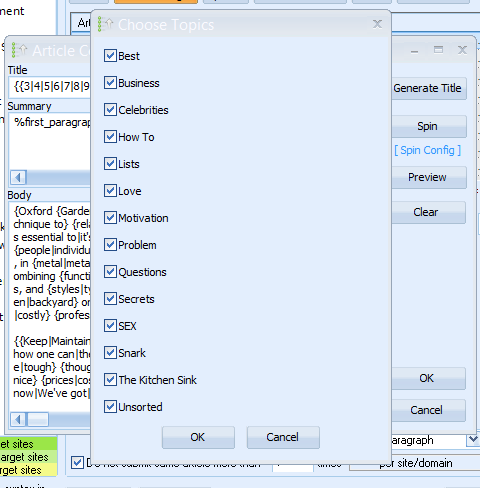Open the per site/domain combo box
480x488 pixels.
[414, 463]
